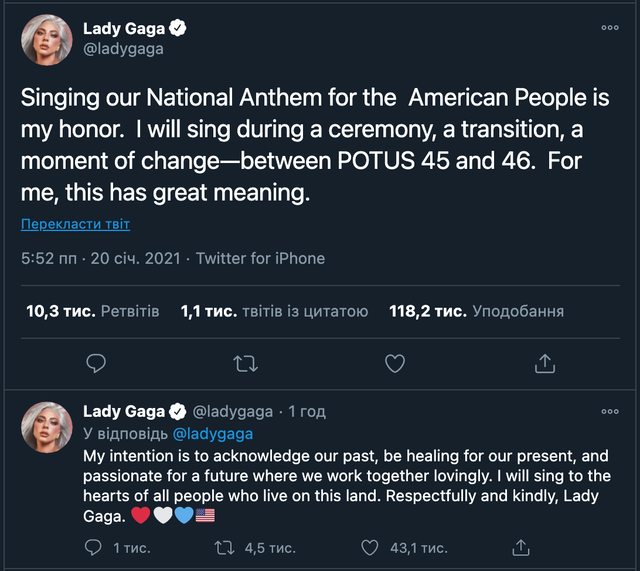View the 118,2 тис. Уподобання list
Image resolution: width=640 pixels, height=571 pixels.
pos(476,311)
